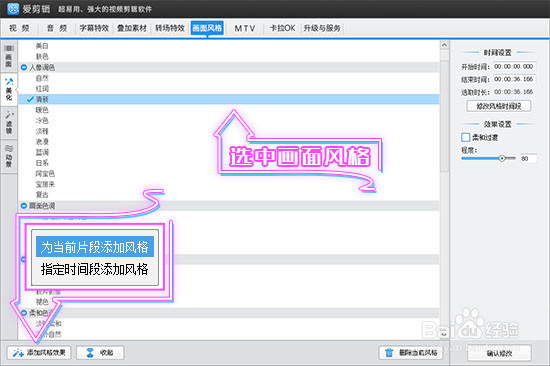The width and height of the screenshot is (550, 366).
Task: Select the 暖色 style
Action: [42, 110]
